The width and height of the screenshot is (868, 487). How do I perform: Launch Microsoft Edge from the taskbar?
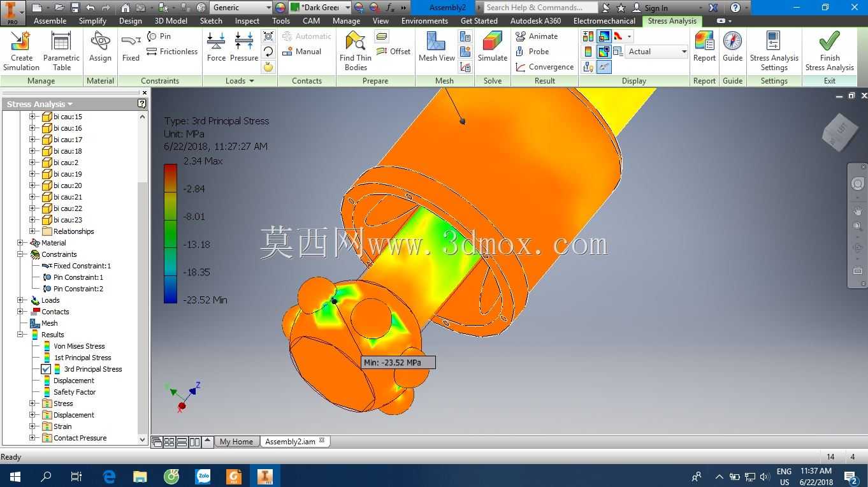[109, 476]
